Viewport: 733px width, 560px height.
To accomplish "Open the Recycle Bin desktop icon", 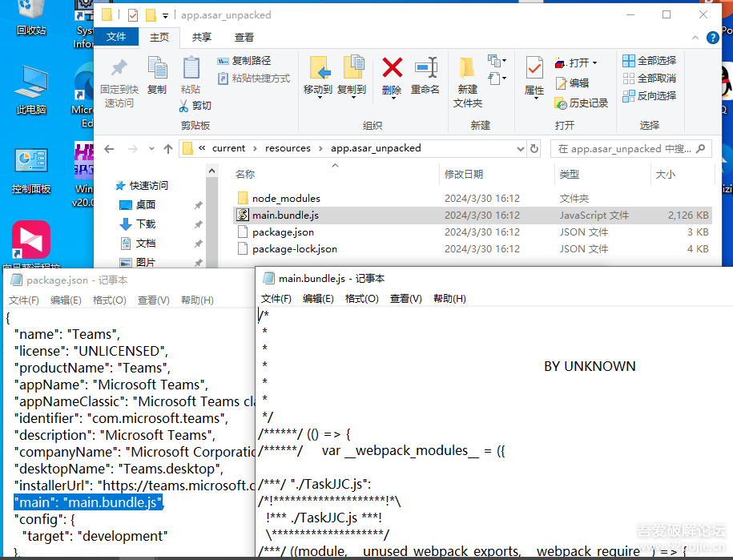I will (31, 18).
